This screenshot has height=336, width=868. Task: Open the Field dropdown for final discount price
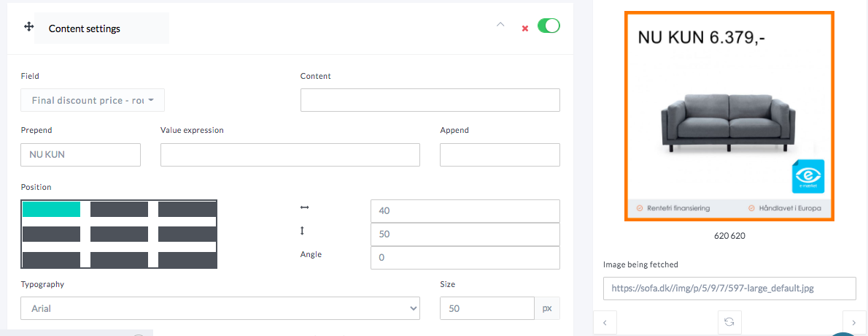click(93, 100)
